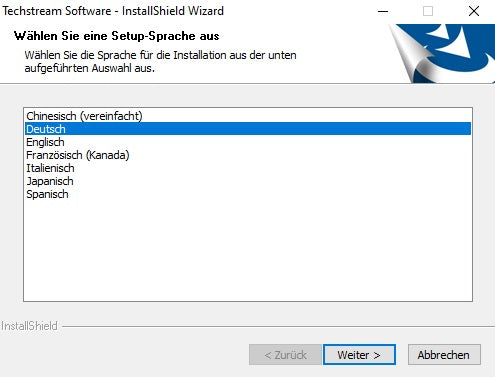Viewport: 495px width, 377px height.
Task: Minimize the InstallShield Wizard window
Action: pyautogui.click(x=383, y=11)
